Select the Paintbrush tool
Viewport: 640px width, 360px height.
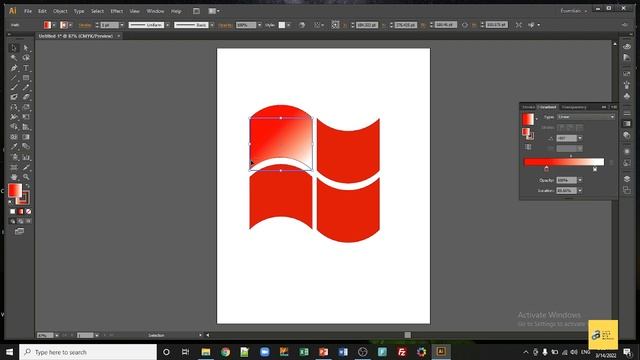click(14, 87)
